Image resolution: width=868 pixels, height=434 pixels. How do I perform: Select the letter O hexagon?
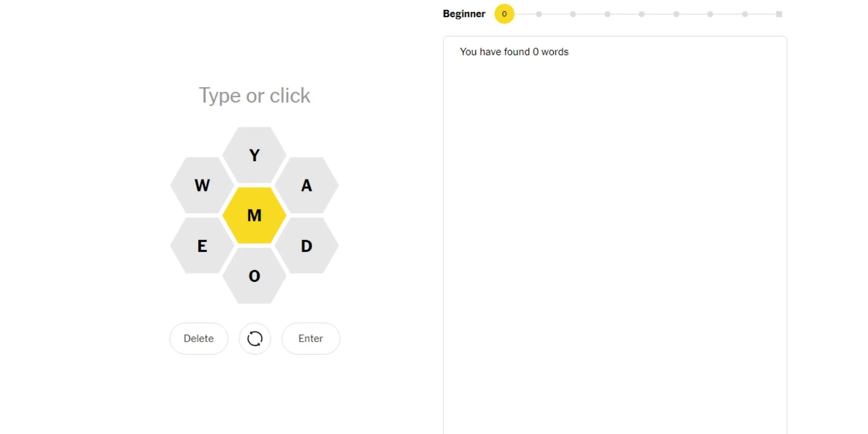(x=254, y=276)
